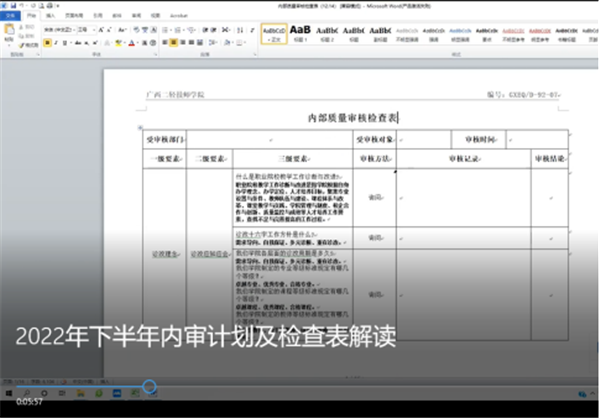Open the font size combo box
Viewport: 600px width, 418px height.
(x=87, y=30)
